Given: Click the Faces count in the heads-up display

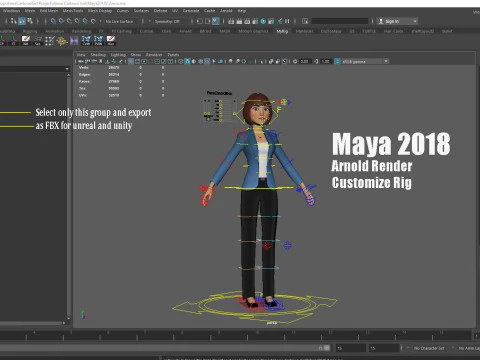Looking at the screenshot, I should pos(114,81).
